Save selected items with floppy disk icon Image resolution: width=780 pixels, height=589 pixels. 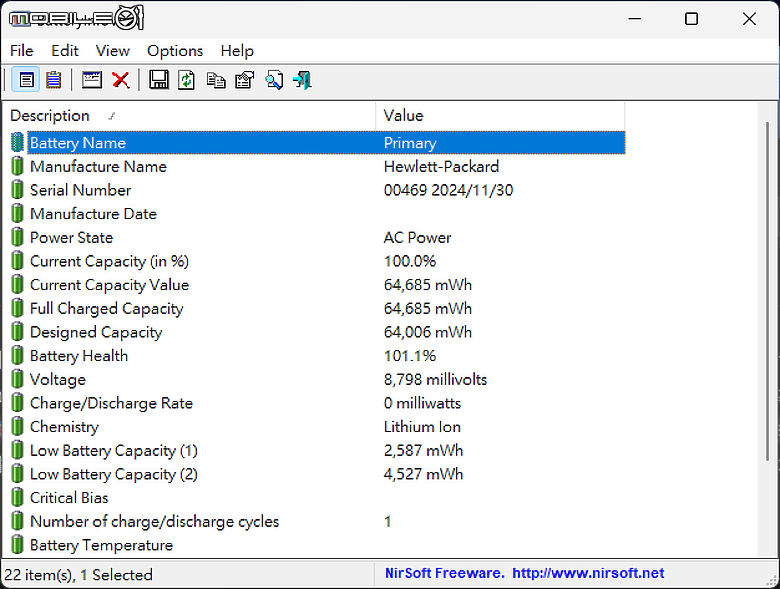pyautogui.click(x=159, y=80)
